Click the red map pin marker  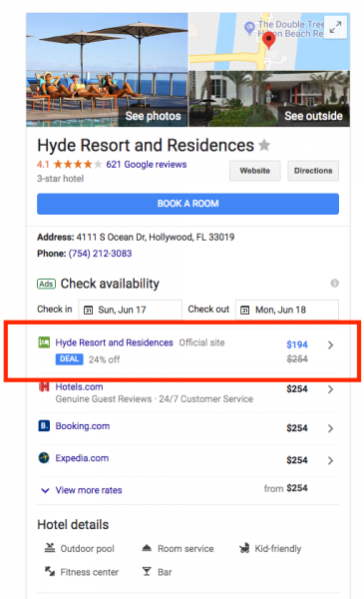tap(269, 40)
